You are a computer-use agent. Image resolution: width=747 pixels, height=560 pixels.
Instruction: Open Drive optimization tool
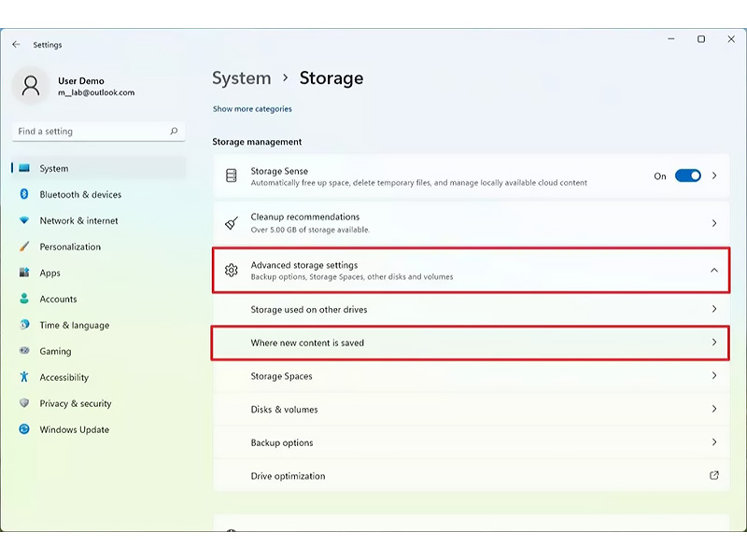pyautogui.click(x=471, y=476)
